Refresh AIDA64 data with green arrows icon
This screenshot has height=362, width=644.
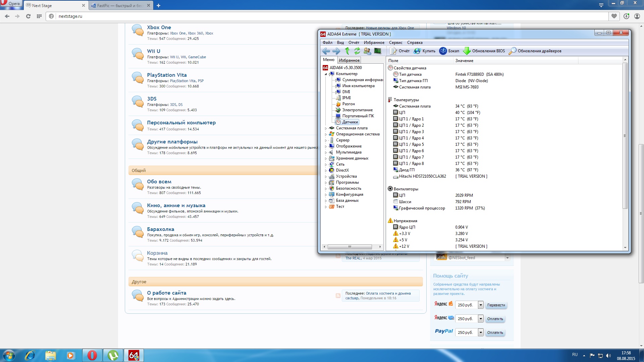[x=357, y=51]
